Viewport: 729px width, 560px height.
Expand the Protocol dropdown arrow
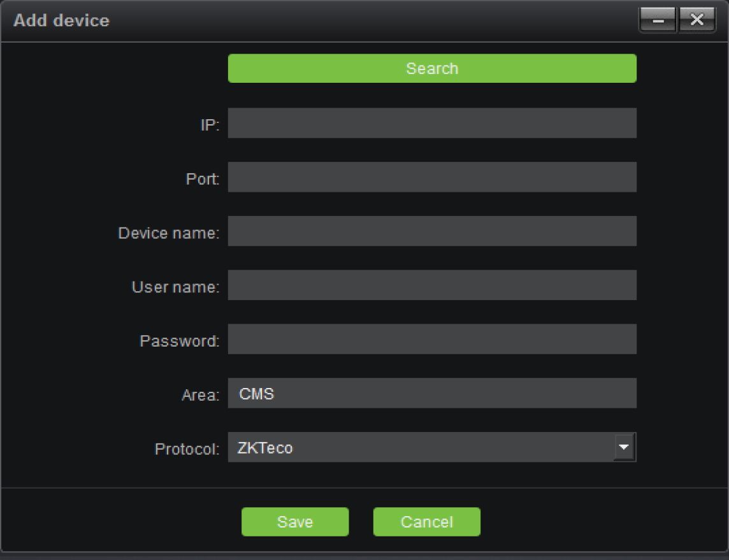coord(624,447)
